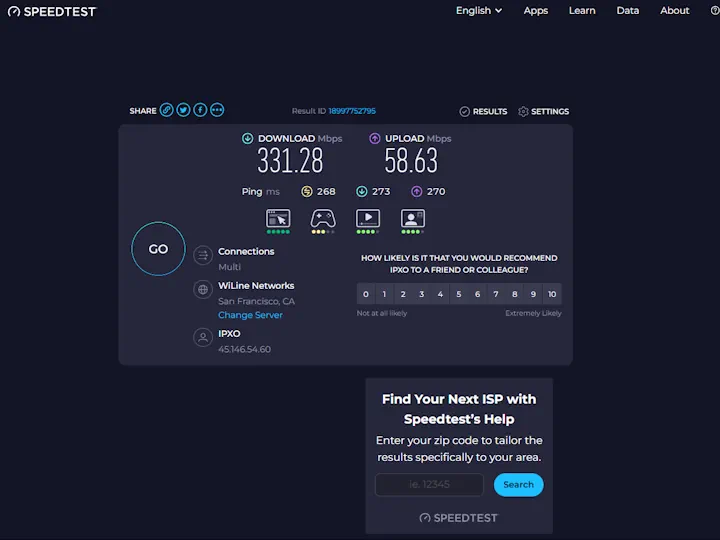Open more share options icon
720x540 pixels.
point(217,110)
